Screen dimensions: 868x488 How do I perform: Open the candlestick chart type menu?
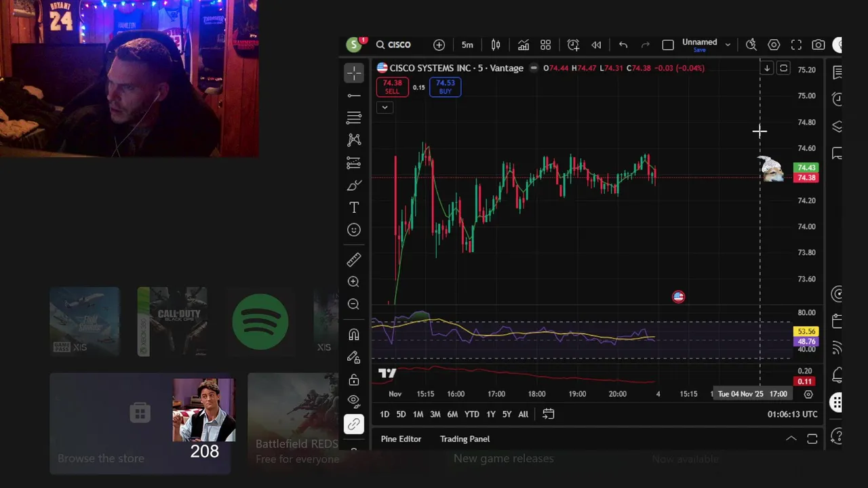tap(496, 45)
